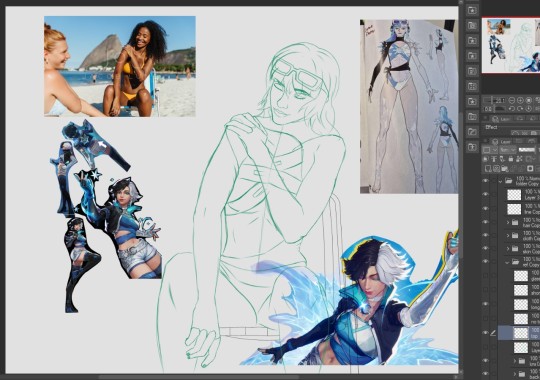Collapse the folder Copy group
540x380 pixels.
[x=500, y=181]
